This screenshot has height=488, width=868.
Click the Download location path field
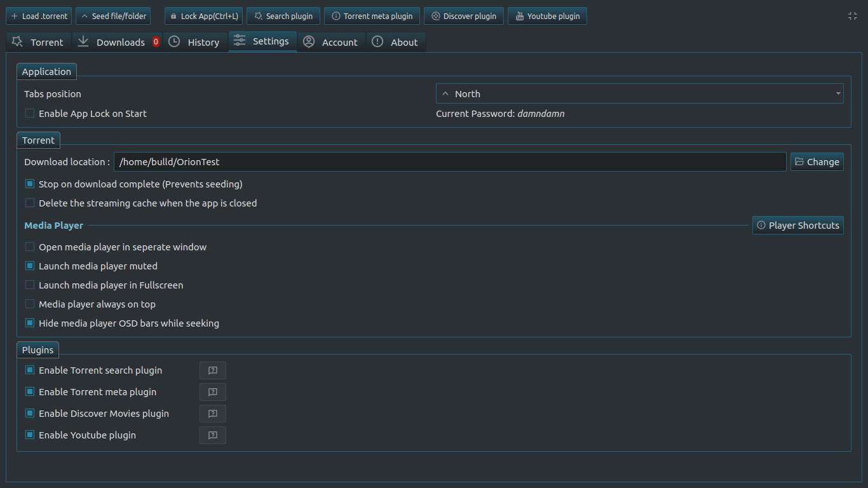[449, 162]
